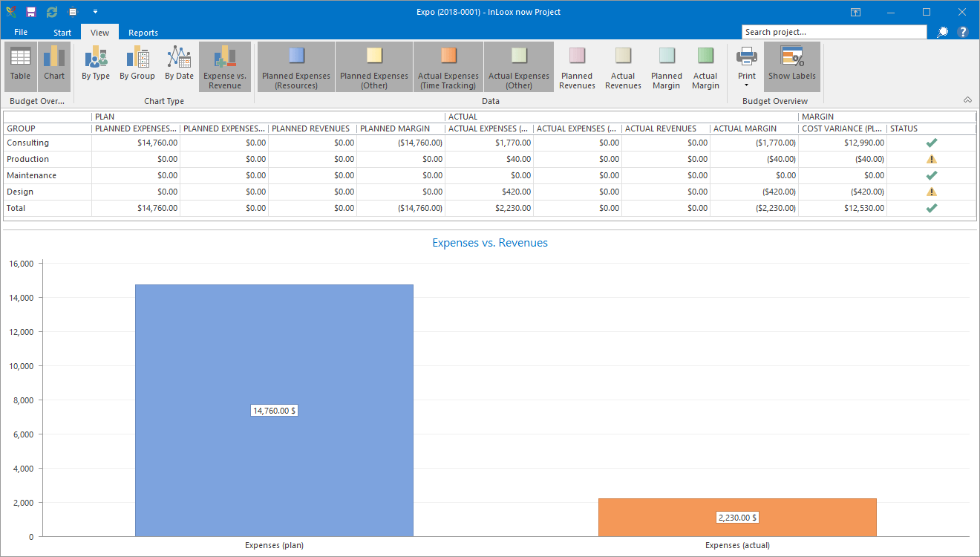This screenshot has width=980, height=557.
Task: Switch to Table budget overview
Action: coord(21,66)
